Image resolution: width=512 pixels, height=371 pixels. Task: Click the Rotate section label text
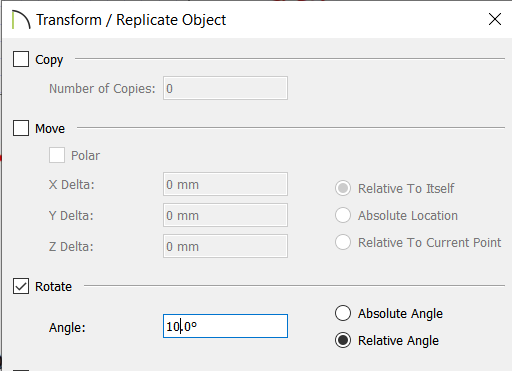[x=53, y=287]
